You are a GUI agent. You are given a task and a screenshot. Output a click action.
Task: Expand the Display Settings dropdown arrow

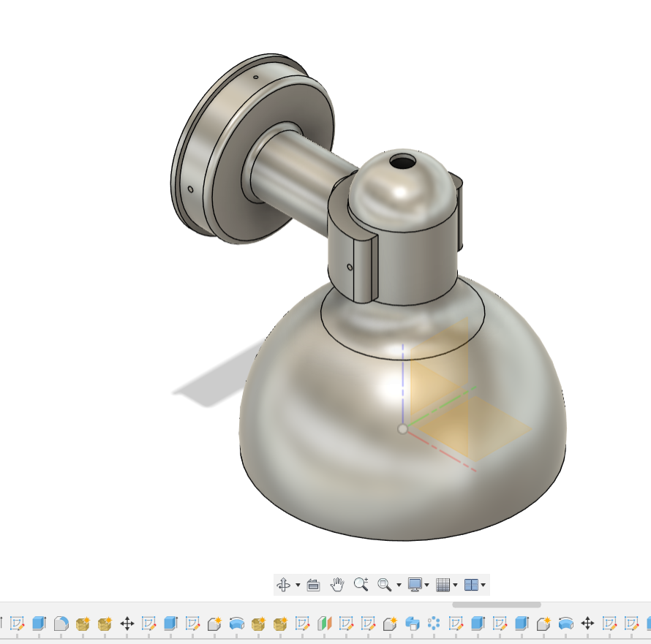pyautogui.click(x=426, y=585)
